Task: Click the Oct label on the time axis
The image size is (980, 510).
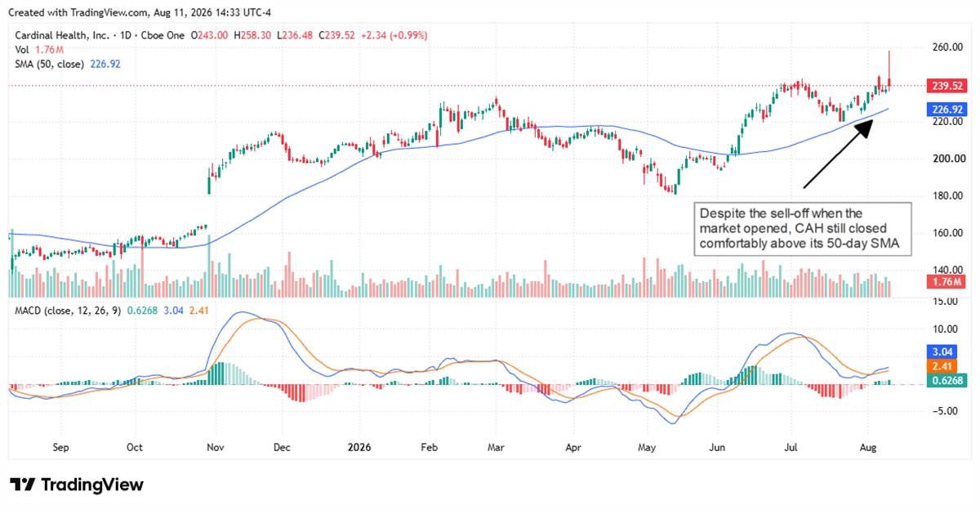Action: pyautogui.click(x=135, y=448)
